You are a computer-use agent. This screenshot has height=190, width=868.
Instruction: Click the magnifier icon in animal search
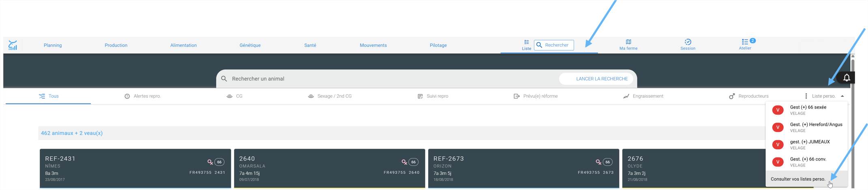(224, 79)
